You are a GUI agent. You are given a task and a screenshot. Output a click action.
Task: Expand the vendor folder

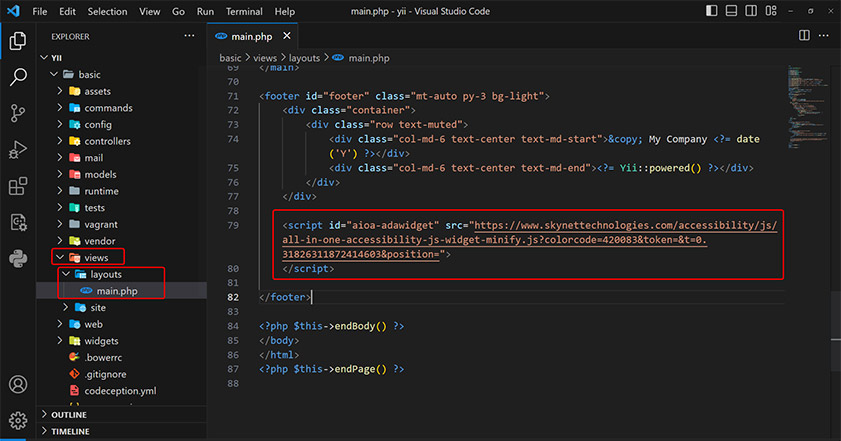coord(121,240)
